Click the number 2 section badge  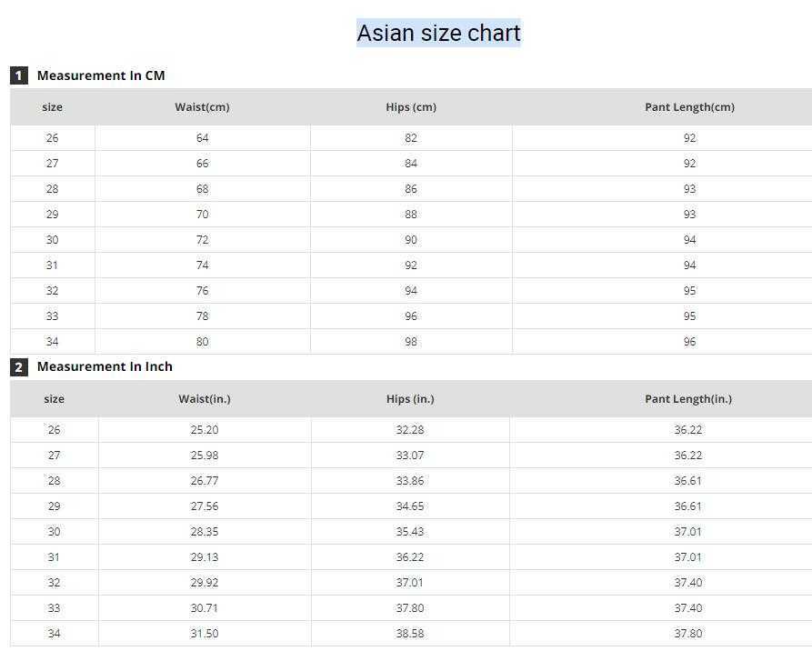(19, 367)
